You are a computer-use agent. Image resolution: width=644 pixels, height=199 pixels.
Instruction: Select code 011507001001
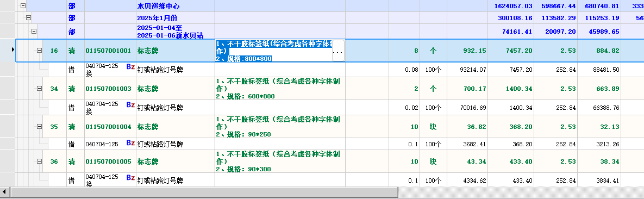pyautogui.click(x=109, y=51)
